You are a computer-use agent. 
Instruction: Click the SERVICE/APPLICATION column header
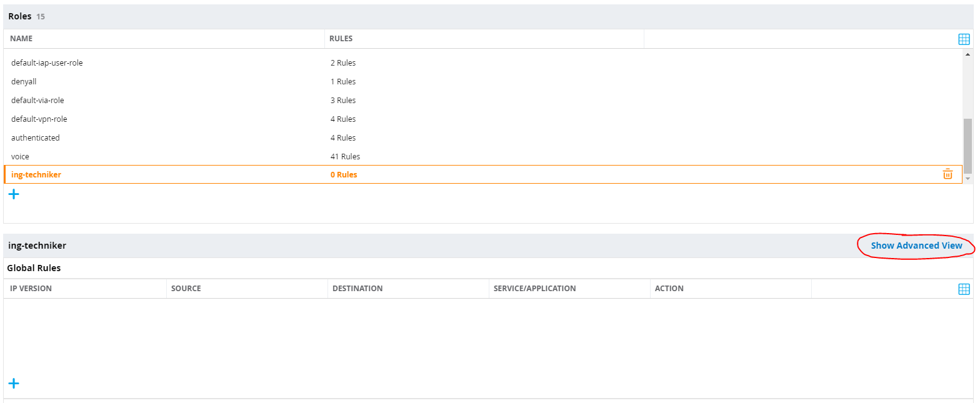(534, 289)
